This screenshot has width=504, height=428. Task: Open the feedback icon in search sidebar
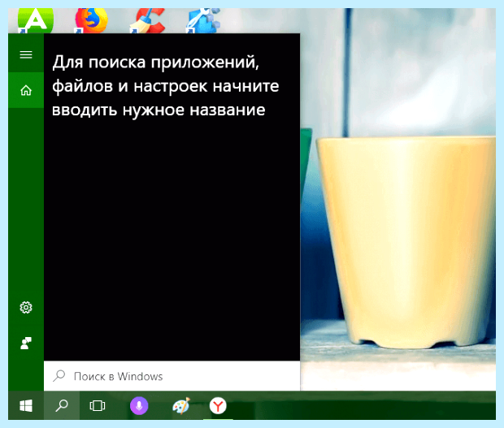coord(26,344)
